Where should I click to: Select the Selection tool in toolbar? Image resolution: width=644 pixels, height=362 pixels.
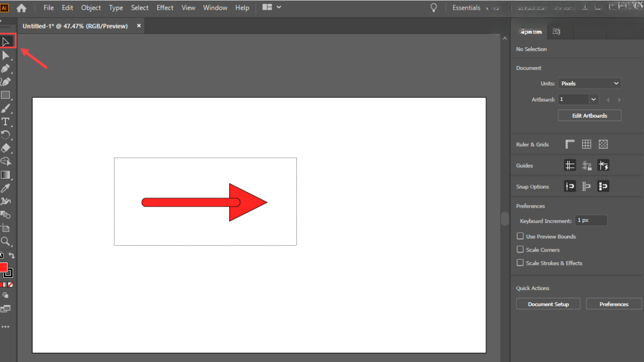[6, 41]
